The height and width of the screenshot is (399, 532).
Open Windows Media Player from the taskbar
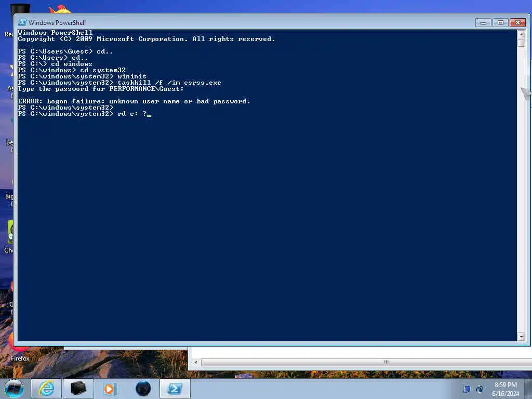tap(110, 389)
